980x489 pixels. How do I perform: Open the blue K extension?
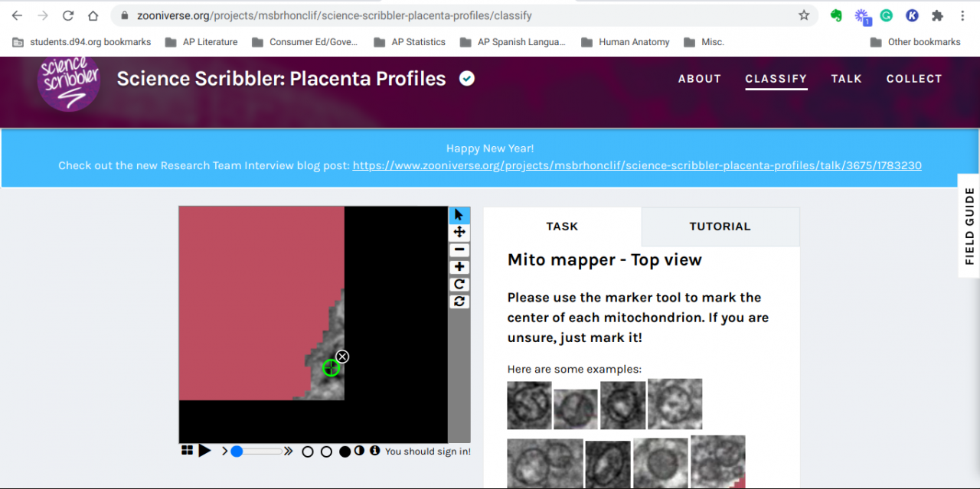[912, 15]
